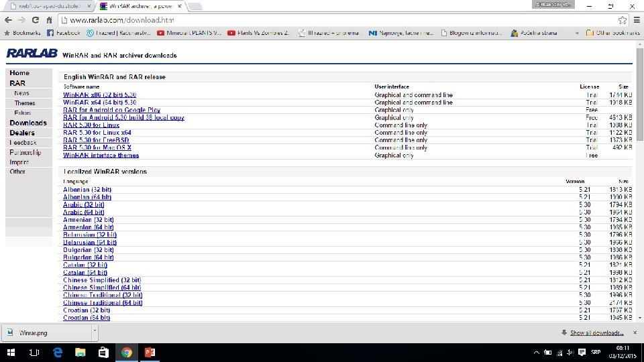This screenshot has height=362, width=644.
Task: Download Albanian (32 bit) version
Action: click(x=87, y=190)
